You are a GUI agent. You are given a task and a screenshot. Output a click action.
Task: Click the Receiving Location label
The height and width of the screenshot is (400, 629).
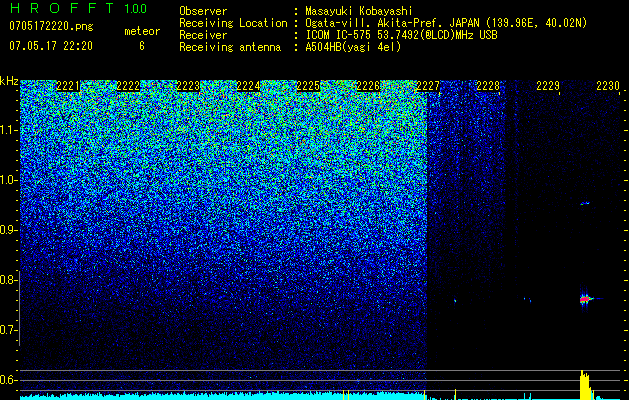233,23
